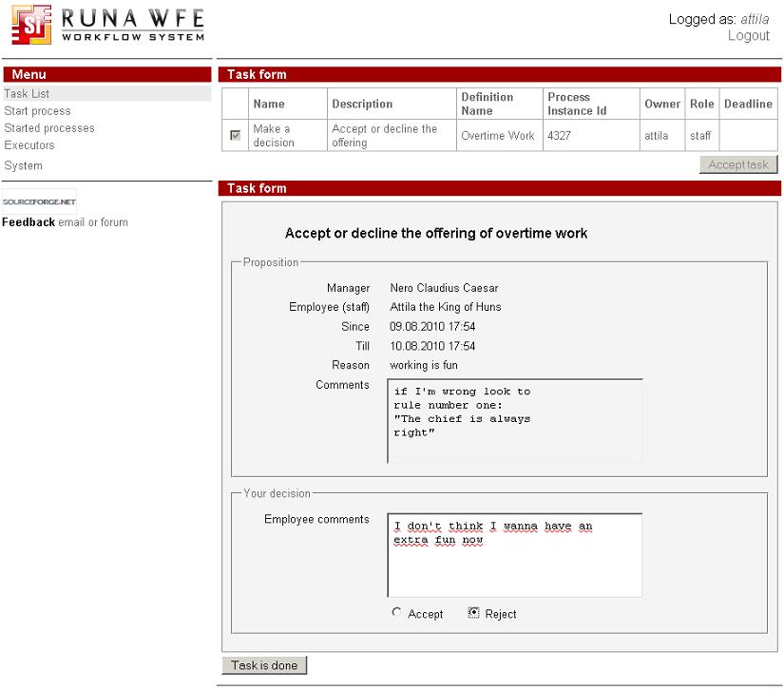Click the Comments proposition text box
The width and height of the screenshot is (784, 690).
tap(514, 421)
